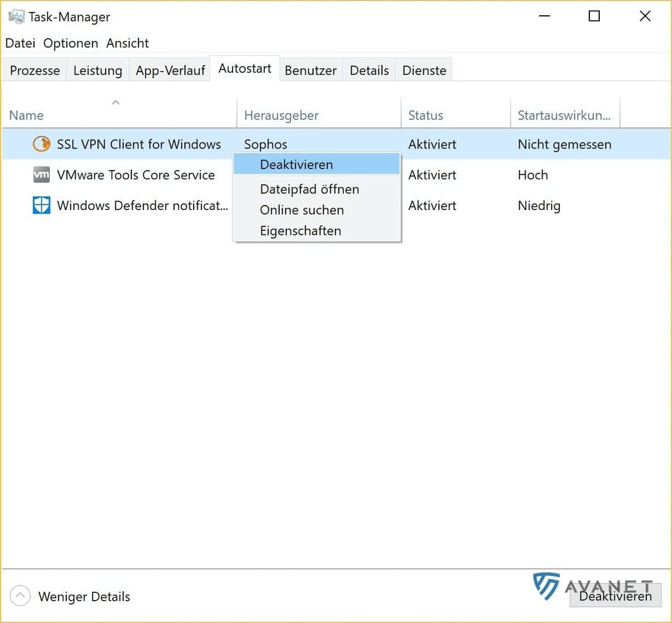Click Aktiviert status of SSL VPN Client

coord(432,144)
